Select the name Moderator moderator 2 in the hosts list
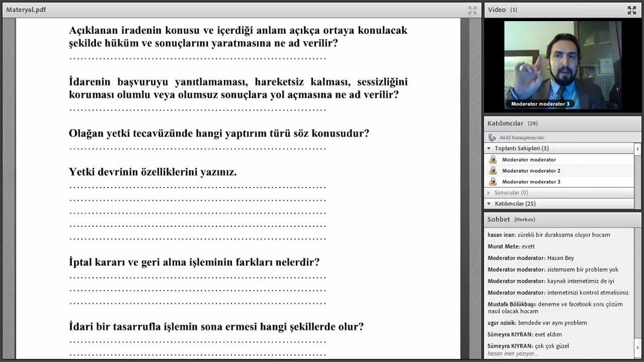644x362 pixels. click(x=531, y=171)
